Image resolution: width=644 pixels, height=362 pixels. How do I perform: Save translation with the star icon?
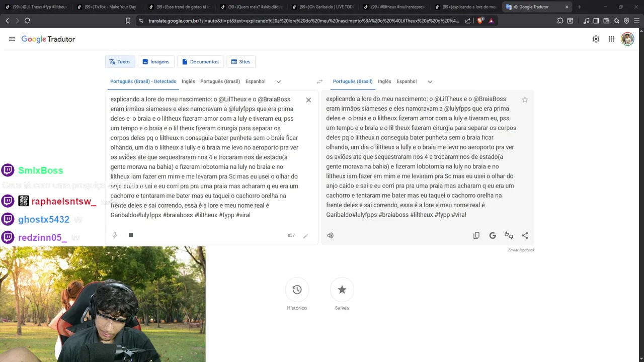tap(525, 100)
